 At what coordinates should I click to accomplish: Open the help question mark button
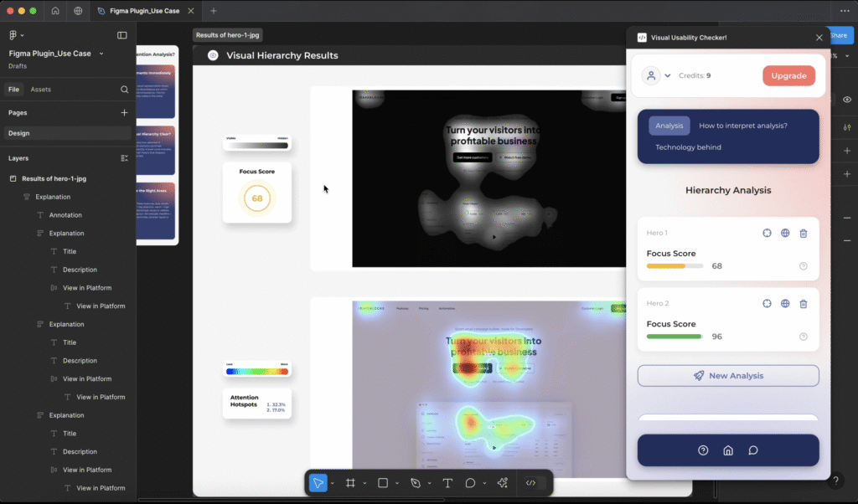(x=835, y=481)
